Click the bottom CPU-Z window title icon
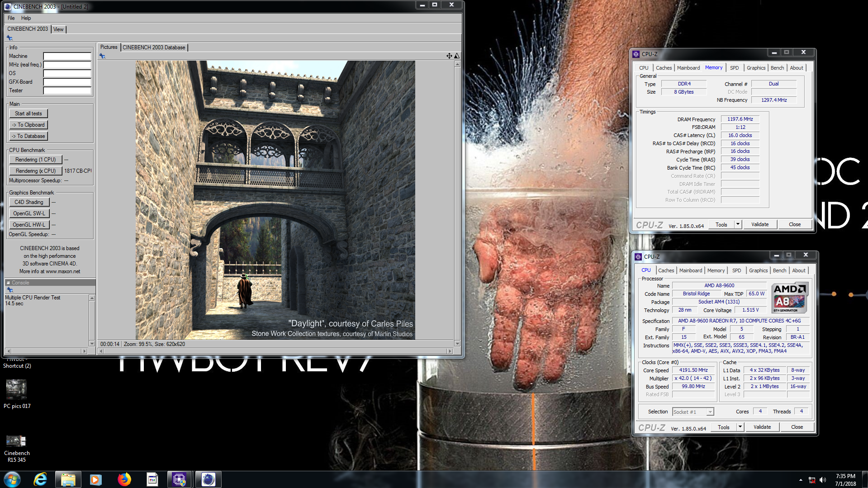The image size is (868, 488). tap(638, 256)
